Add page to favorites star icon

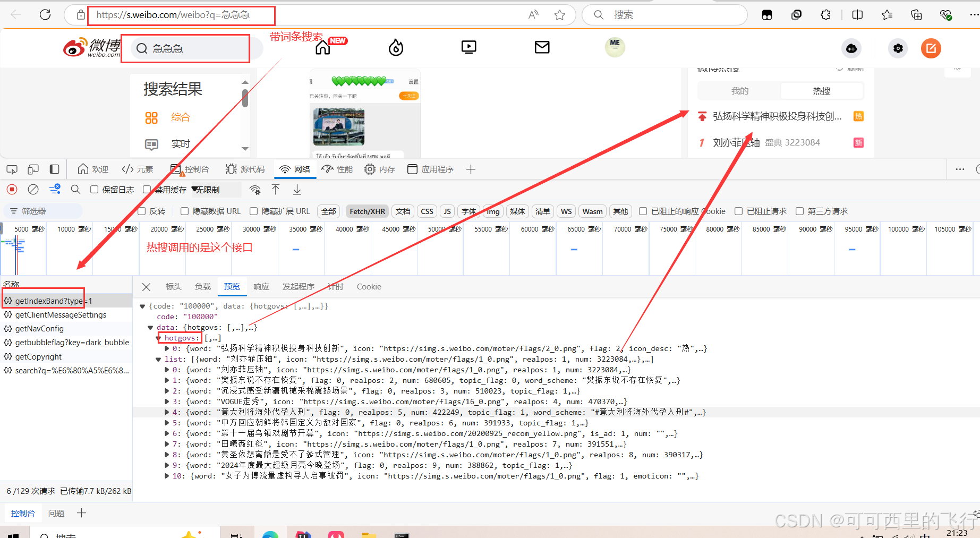point(559,15)
